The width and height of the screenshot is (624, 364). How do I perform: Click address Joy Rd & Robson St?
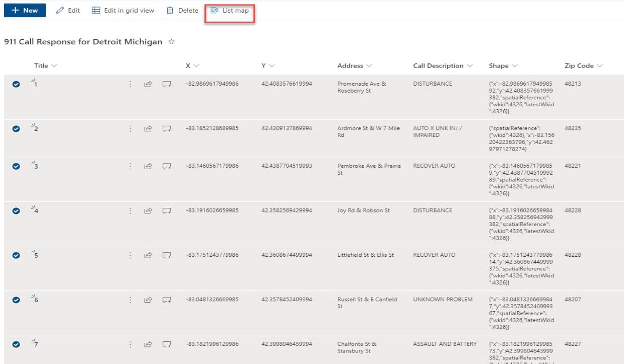[364, 210]
